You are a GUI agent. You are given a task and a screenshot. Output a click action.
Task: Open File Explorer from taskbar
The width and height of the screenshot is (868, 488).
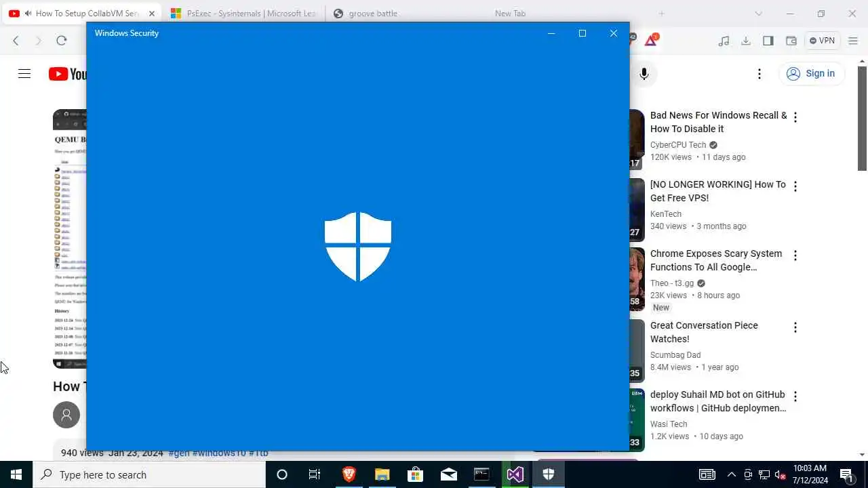coord(382,474)
